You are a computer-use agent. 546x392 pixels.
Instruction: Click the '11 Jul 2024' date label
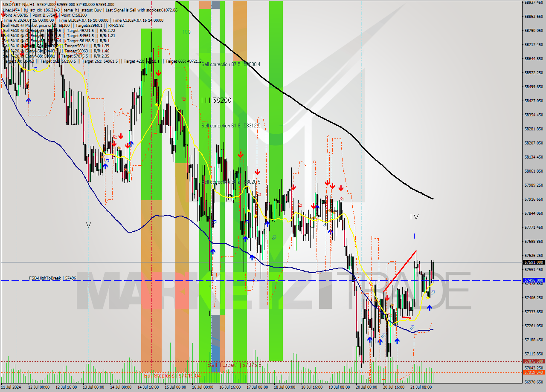[x=11, y=387]
